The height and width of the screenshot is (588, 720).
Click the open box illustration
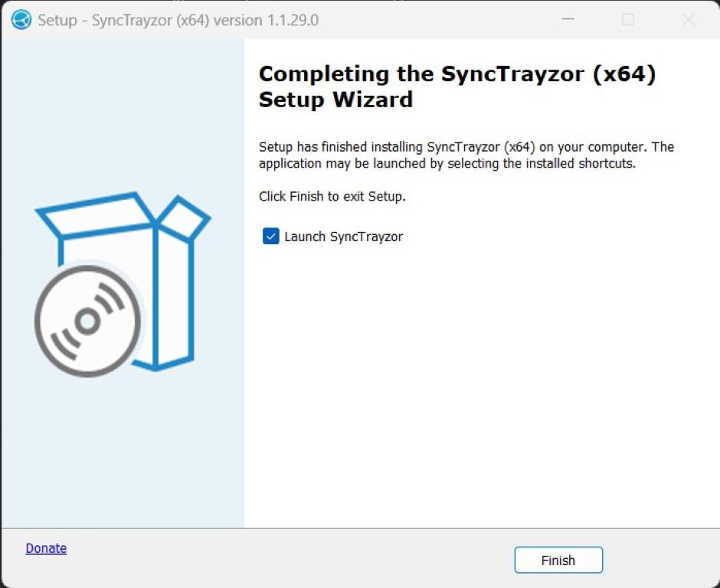click(124, 280)
